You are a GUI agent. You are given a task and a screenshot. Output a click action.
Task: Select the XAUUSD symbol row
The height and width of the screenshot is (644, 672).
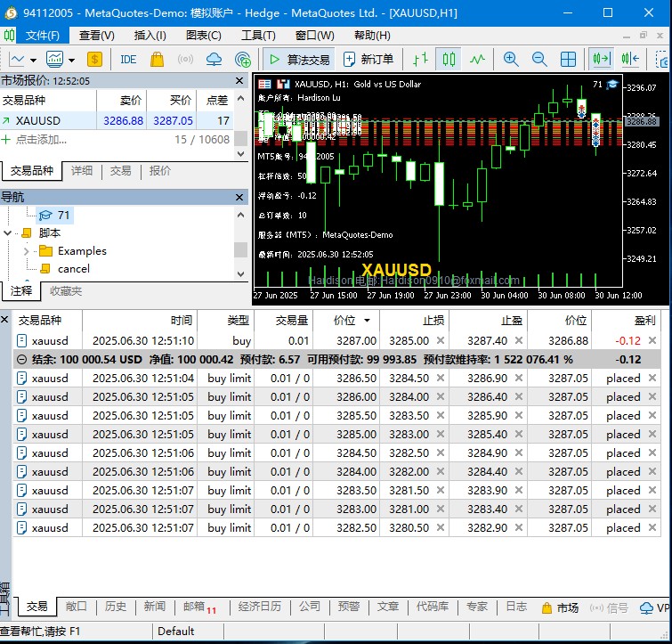117,120
